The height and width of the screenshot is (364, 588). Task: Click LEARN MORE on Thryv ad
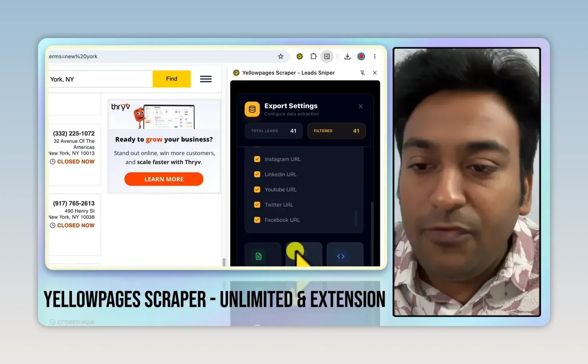pyautogui.click(x=164, y=179)
